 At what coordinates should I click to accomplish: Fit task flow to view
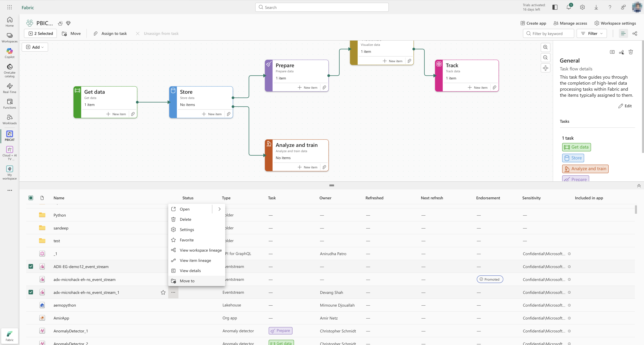pyautogui.click(x=545, y=68)
